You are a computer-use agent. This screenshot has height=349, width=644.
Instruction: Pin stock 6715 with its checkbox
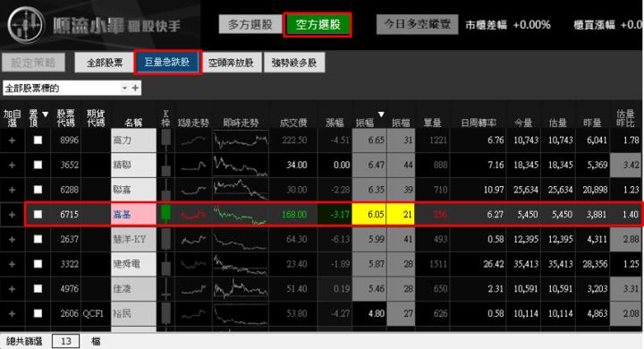[38, 214]
